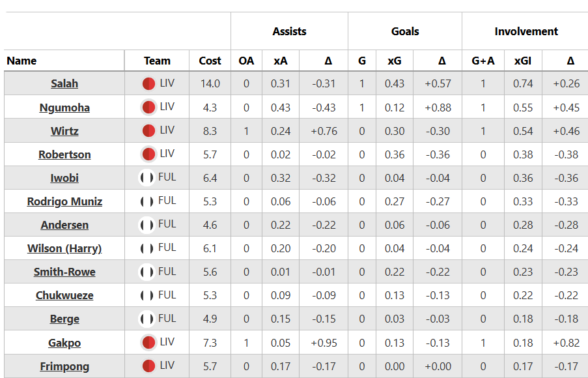Sort by the G+A column header
The image size is (588, 378).
(483, 61)
